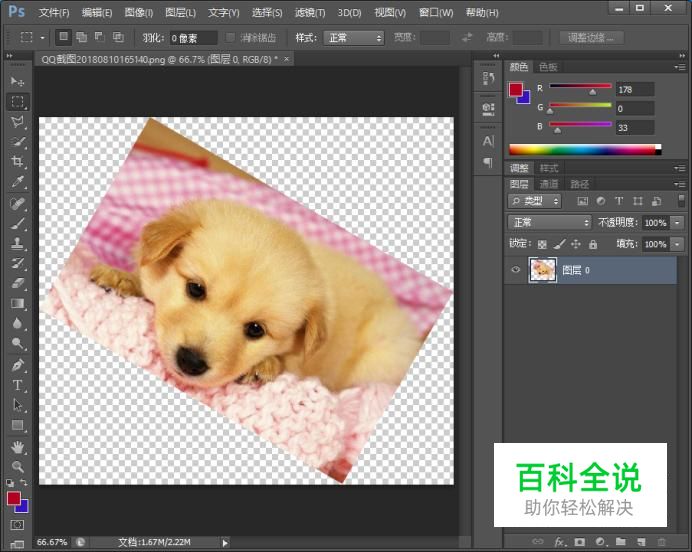
Task: Click the 调整边缘 button
Action: [591, 38]
